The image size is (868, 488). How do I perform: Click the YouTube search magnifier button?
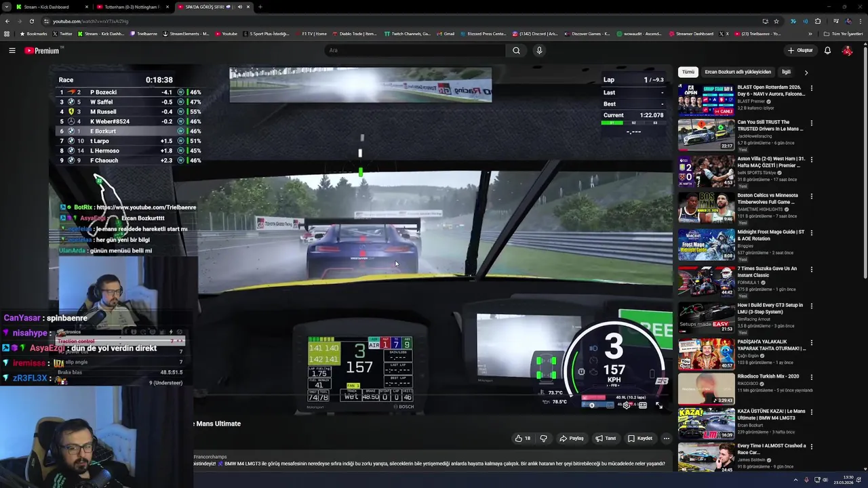coord(516,50)
